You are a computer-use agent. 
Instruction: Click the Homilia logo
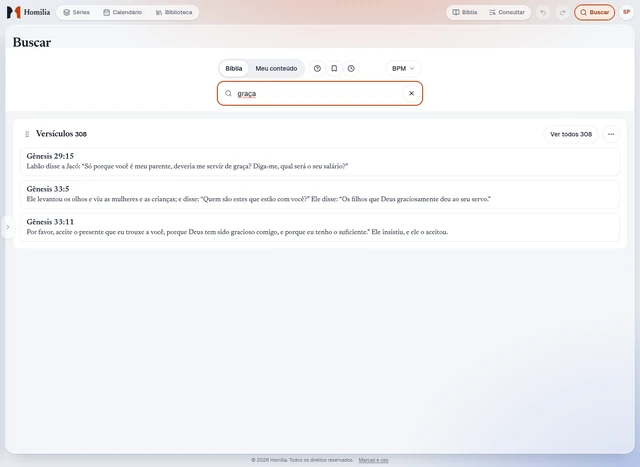[x=28, y=12]
